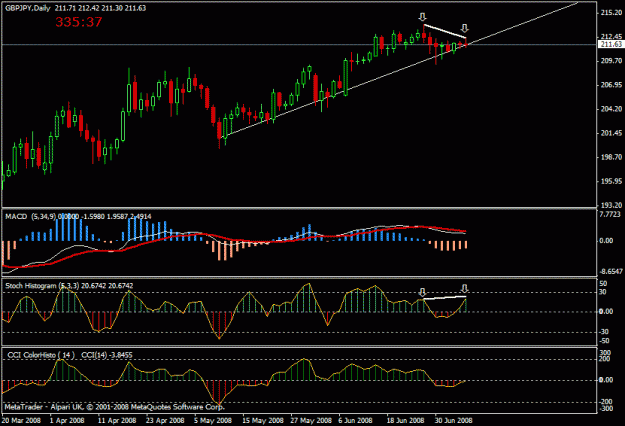Select the OHLC values 211.71 212.42 211.30 211.63
This screenshot has height=426, width=625.
[100, 8]
